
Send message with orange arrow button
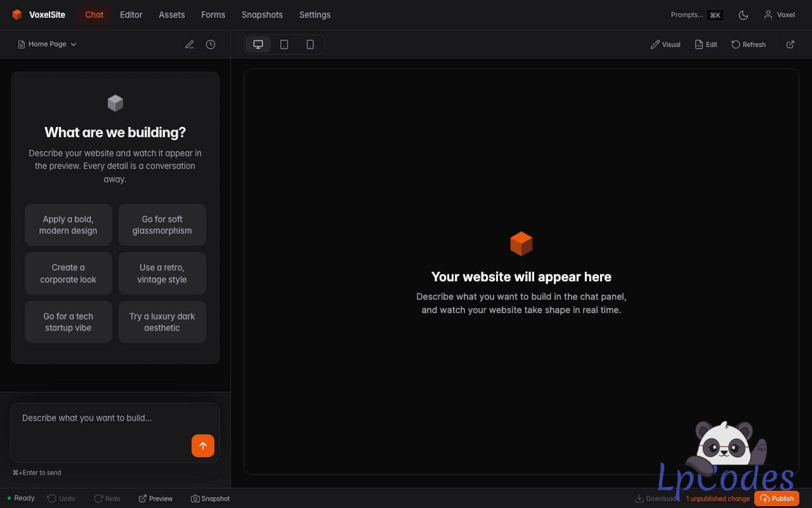203,446
